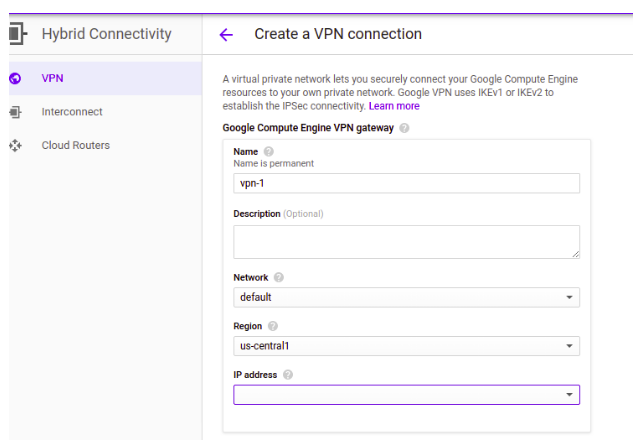
Task: Open Interconnect in the sidebar menu
Action: [105, 112]
